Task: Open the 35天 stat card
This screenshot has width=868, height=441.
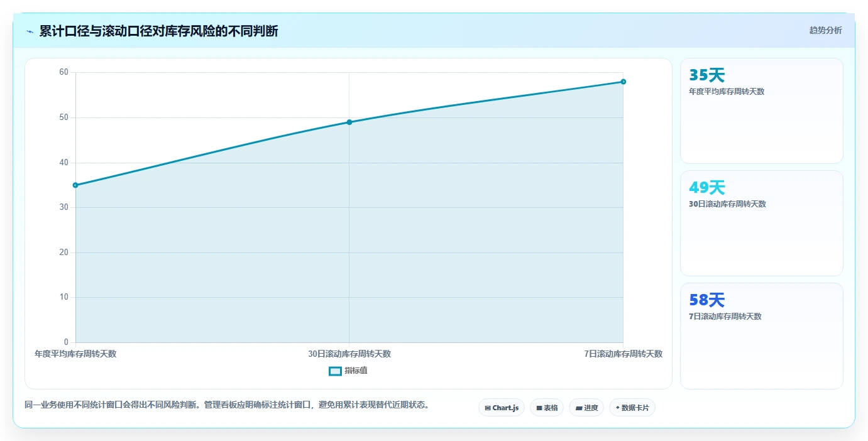Action: [x=761, y=111]
